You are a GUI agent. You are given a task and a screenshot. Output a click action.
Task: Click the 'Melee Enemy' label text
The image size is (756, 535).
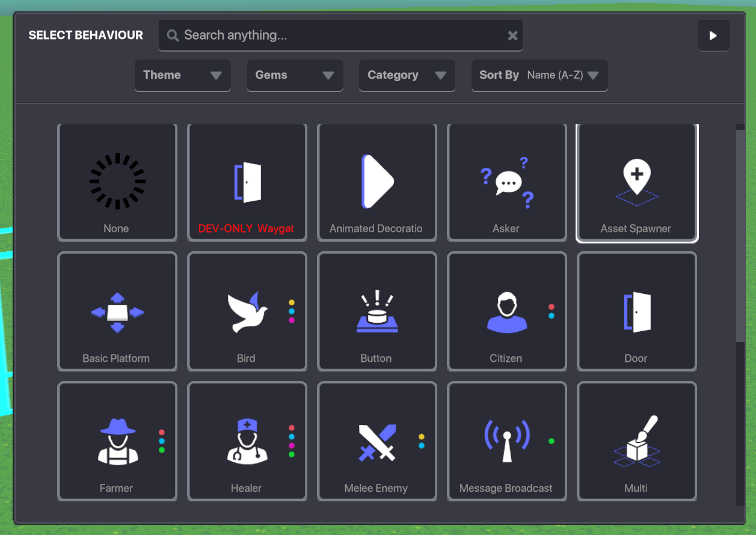click(376, 488)
